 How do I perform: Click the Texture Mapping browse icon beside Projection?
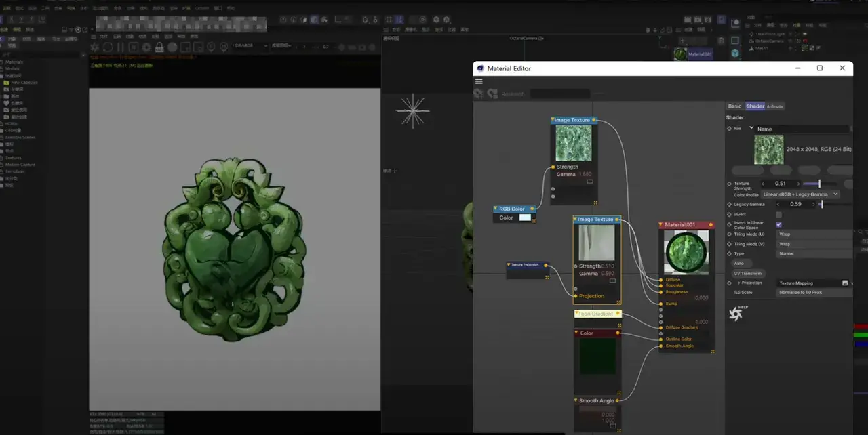click(845, 283)
